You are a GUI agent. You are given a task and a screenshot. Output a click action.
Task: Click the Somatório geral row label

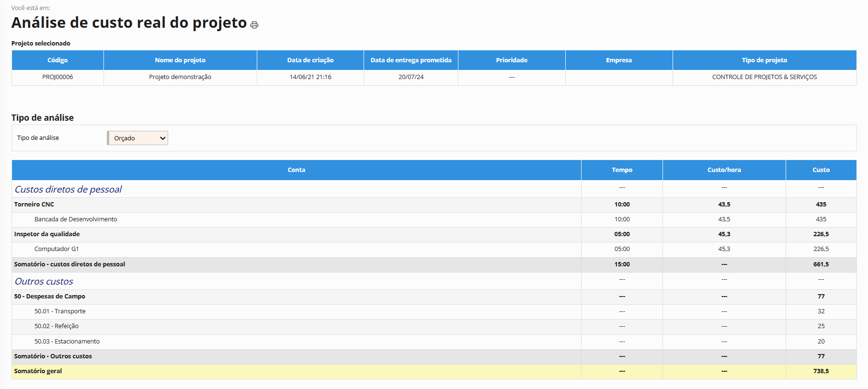(38, 371)
